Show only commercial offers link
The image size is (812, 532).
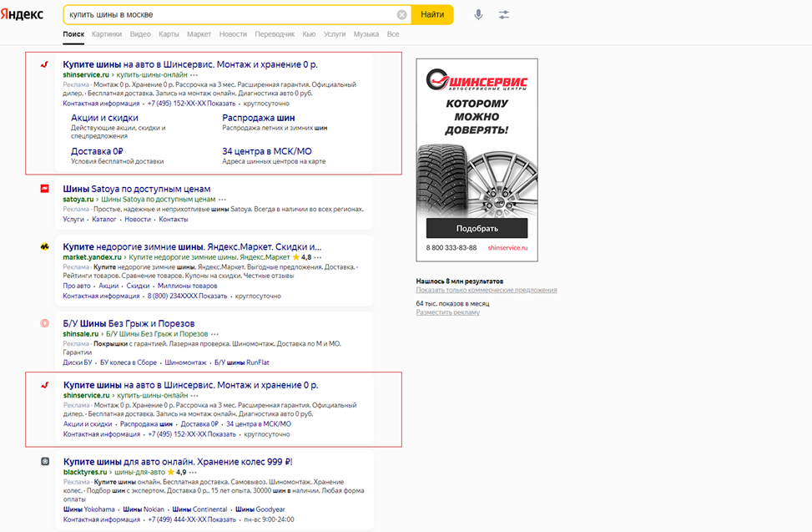click(x=486, y=290)
